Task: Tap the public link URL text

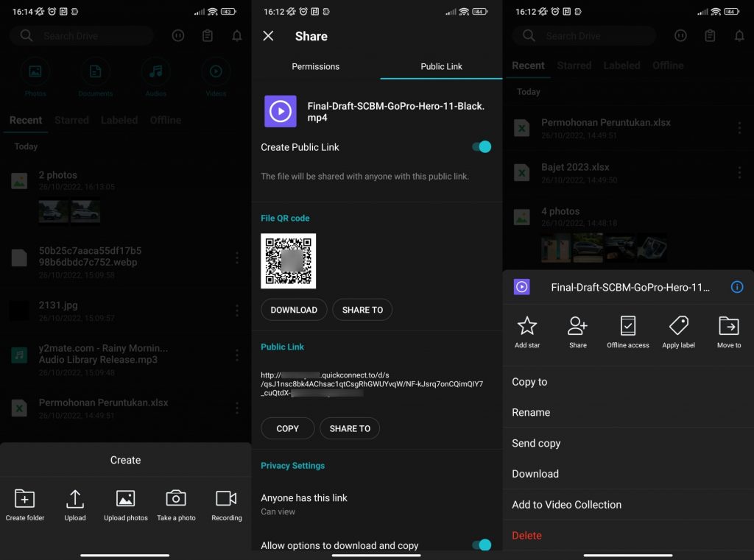Action: click(372, 383)
